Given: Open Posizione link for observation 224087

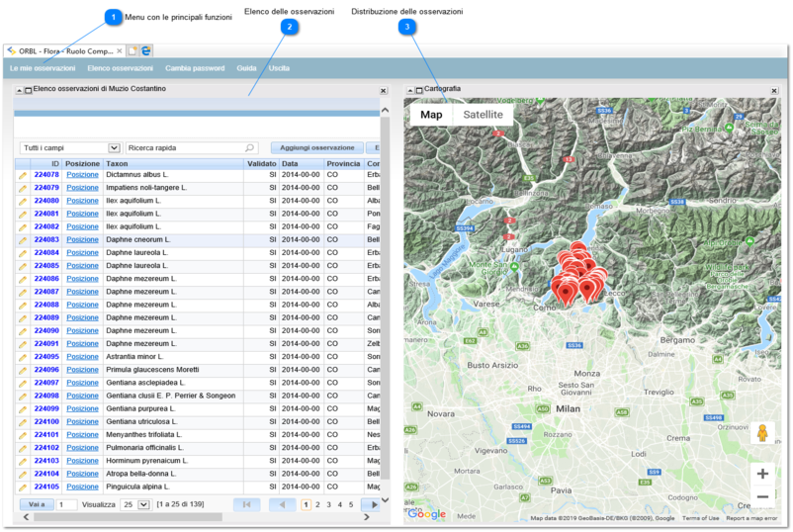Looking at the screenshot, I should tap(82, 292).
